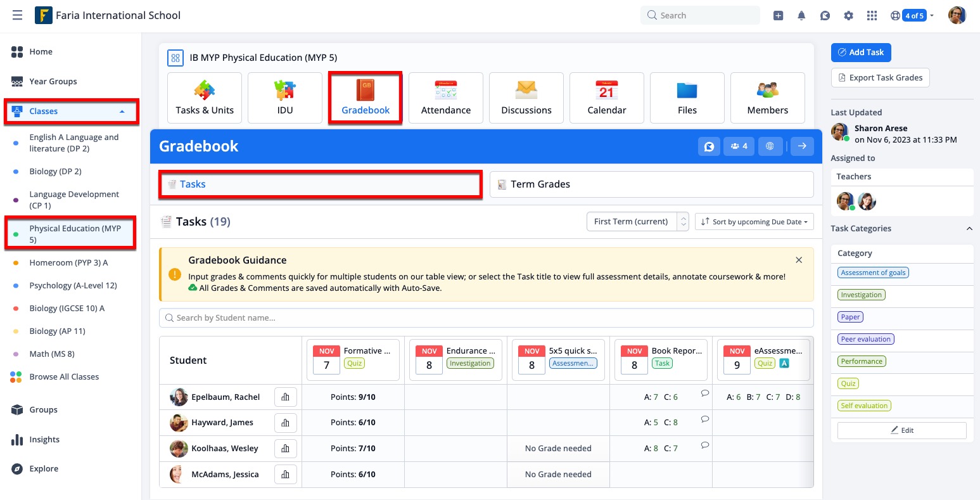Click the Search by Student name field
Screen dimensions: 980x500
click(486, 318)
